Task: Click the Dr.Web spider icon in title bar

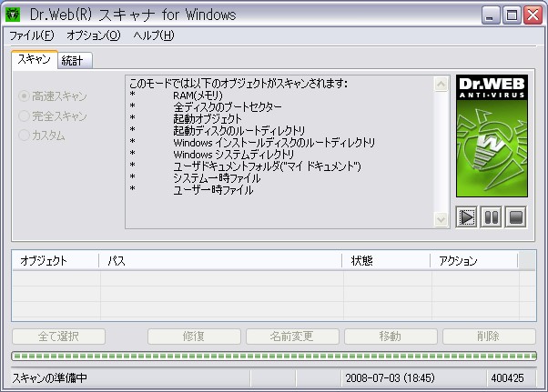Action: 13,15
